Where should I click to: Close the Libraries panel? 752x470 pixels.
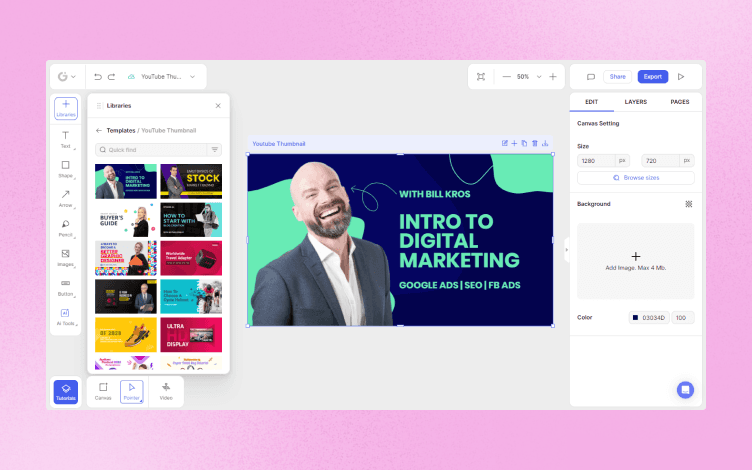[x=218, y=106]
